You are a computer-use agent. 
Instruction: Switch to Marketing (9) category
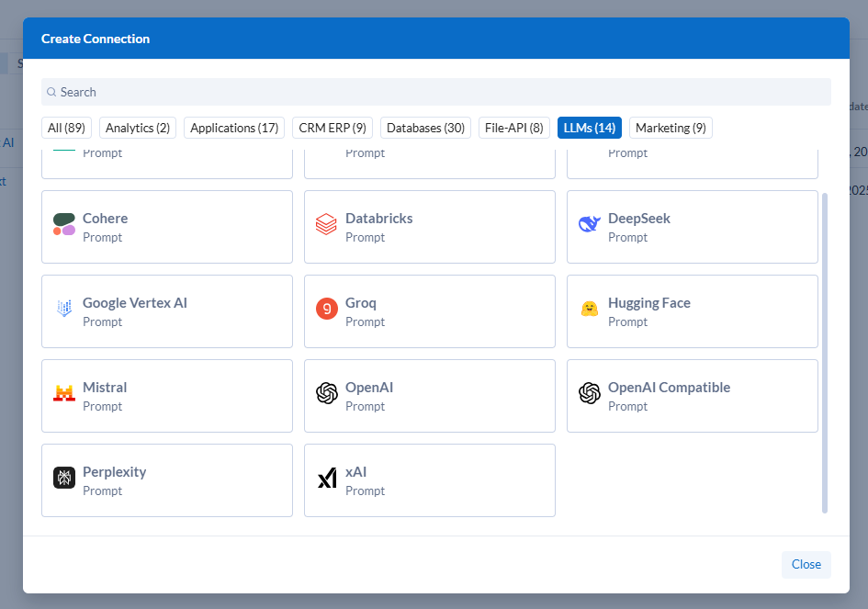(671, 128)
